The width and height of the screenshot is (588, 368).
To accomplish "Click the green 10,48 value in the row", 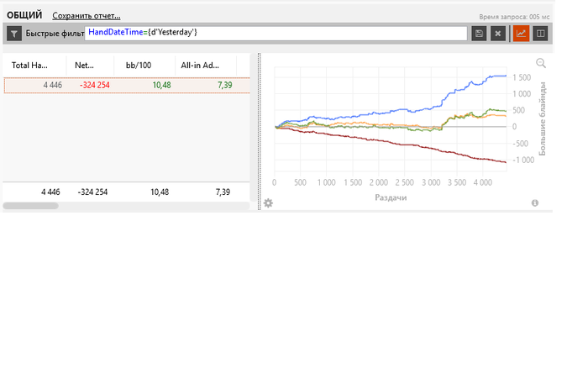I will pyautogui.click(x=161, y=85).
